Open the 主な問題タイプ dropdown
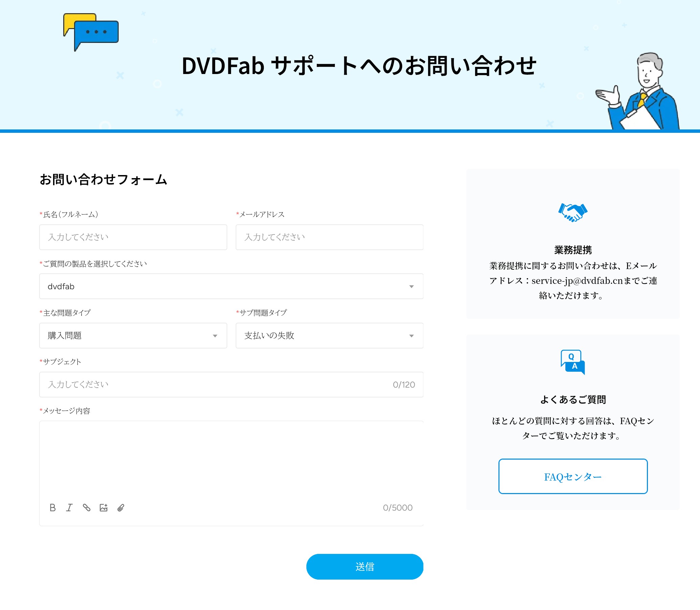Viewport: 700px width, 610px height. pos(133,336)
